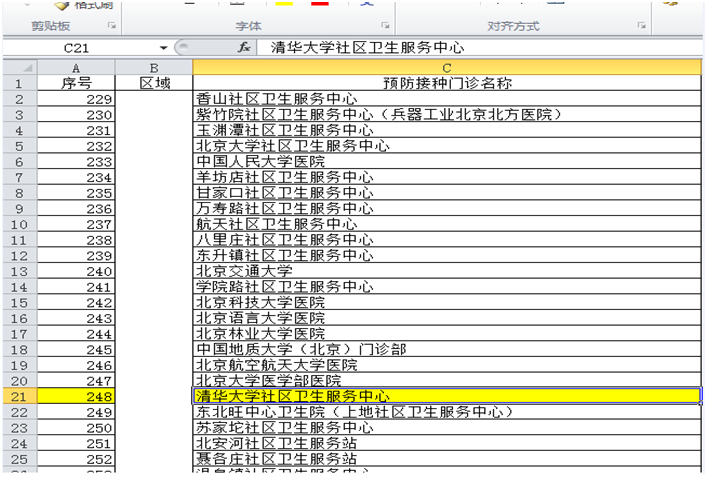Select cell 香山社区卫生服务中心
The image size is (720, 478).
tap(447, 99)
